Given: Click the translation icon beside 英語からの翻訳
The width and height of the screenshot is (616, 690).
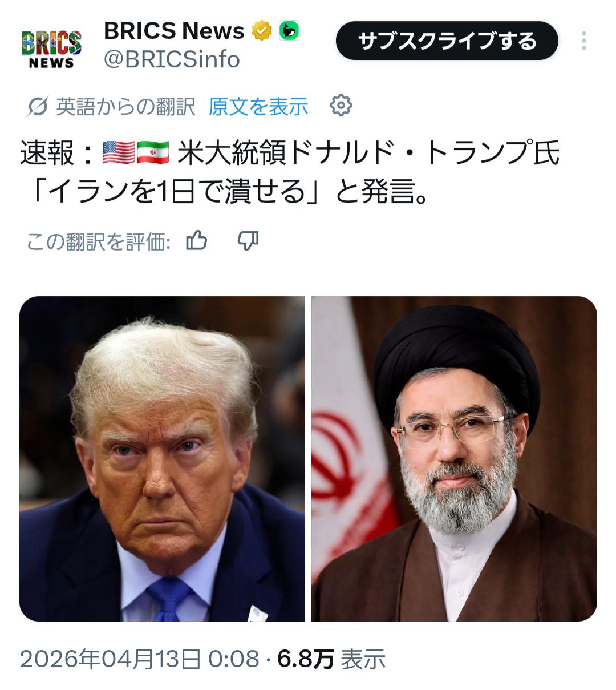Looking at the screenshot, I should click(x=37, y=107).
